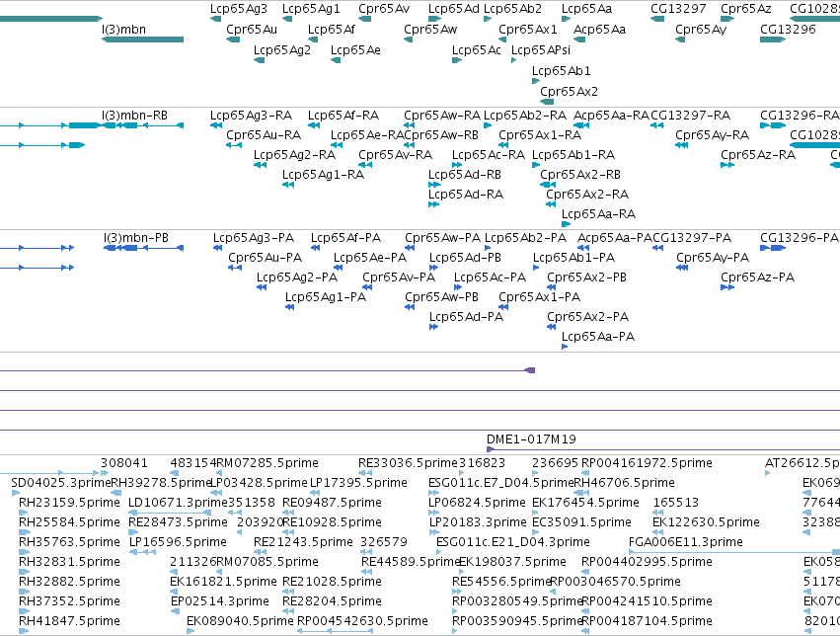This screenshot has height=636, width=840.
Task: Click the Cpr65Ax1 gene label
Action: pos(528,30)
